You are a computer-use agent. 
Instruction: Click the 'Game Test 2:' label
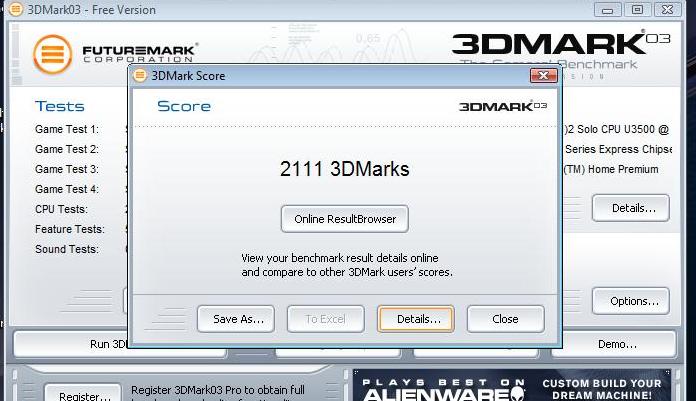coord(67,149)
